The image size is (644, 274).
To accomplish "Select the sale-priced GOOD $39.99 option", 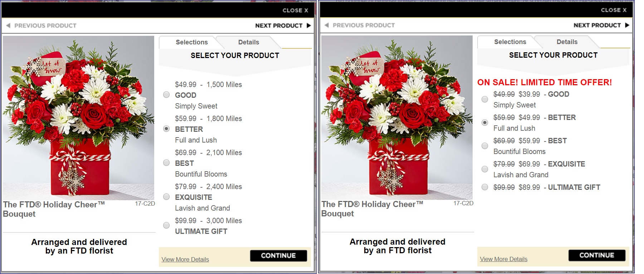I will click(x=485, y=99).
